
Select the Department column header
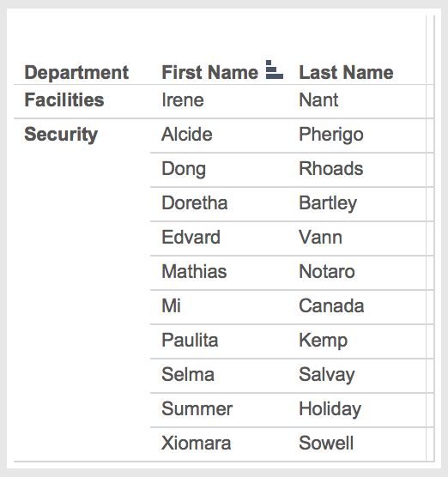pos(76,73)
